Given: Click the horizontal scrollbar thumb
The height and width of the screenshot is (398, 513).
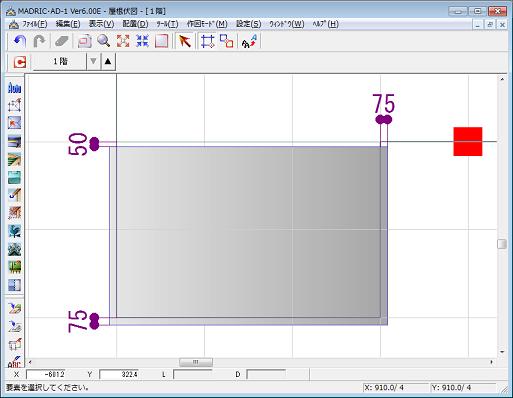Looking at the screenshot, I should click(196, 362).
